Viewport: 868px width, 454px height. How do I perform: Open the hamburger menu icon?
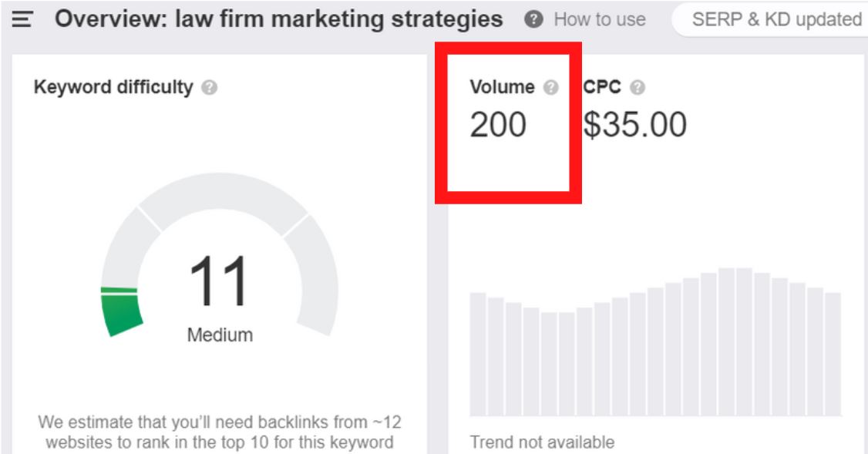pos(22,21)
